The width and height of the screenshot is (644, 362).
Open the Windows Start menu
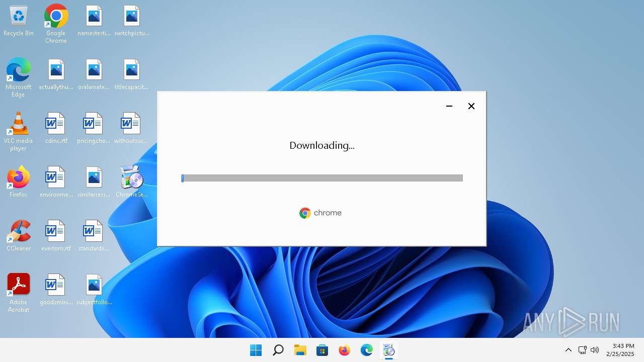(x=256, y=350)
